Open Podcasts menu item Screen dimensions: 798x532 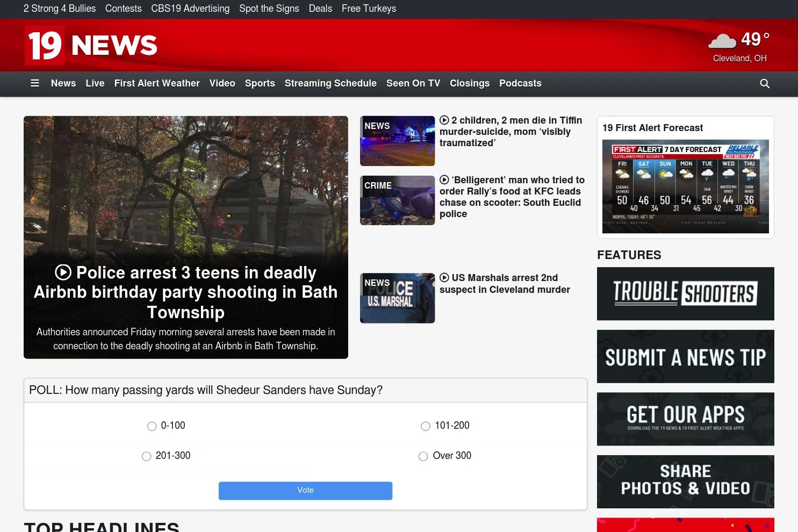point(520,83)
